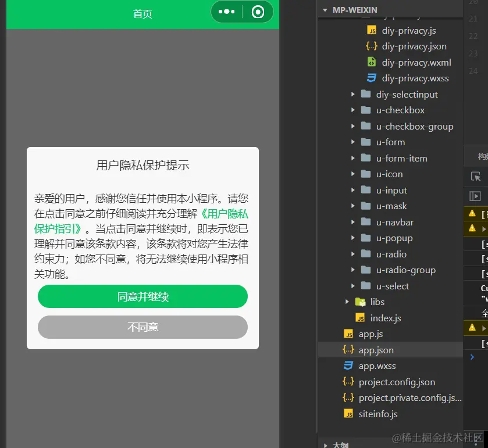Click the JS icon of siteinfo.js
The image size is (488, 448).
[x=348, y=414]
